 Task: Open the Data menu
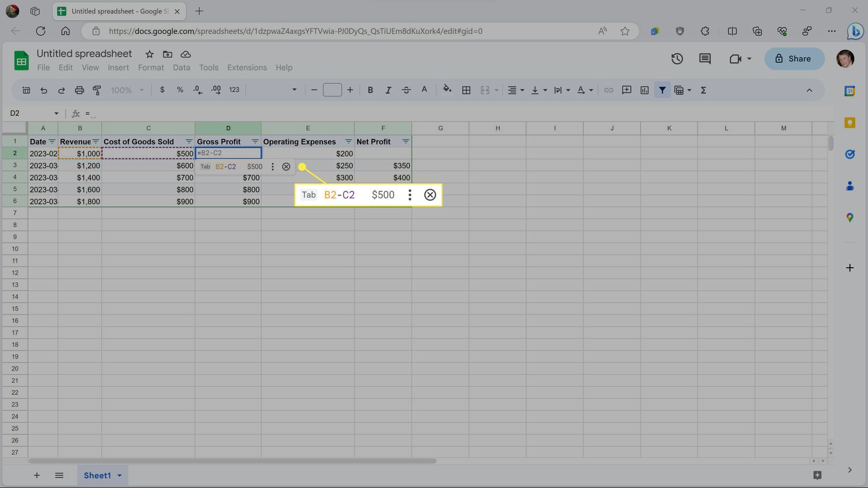point(181,68)
